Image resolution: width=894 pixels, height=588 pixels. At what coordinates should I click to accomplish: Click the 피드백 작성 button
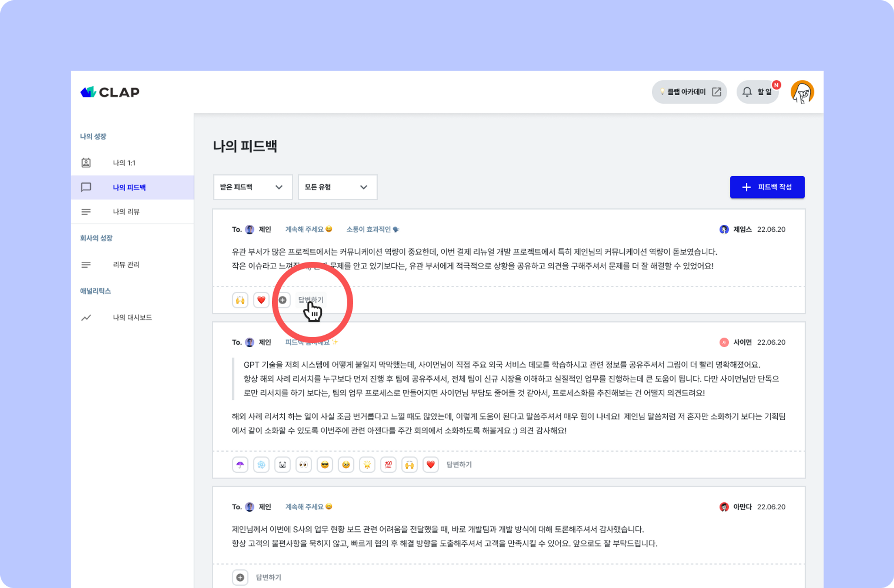point(767,187)
